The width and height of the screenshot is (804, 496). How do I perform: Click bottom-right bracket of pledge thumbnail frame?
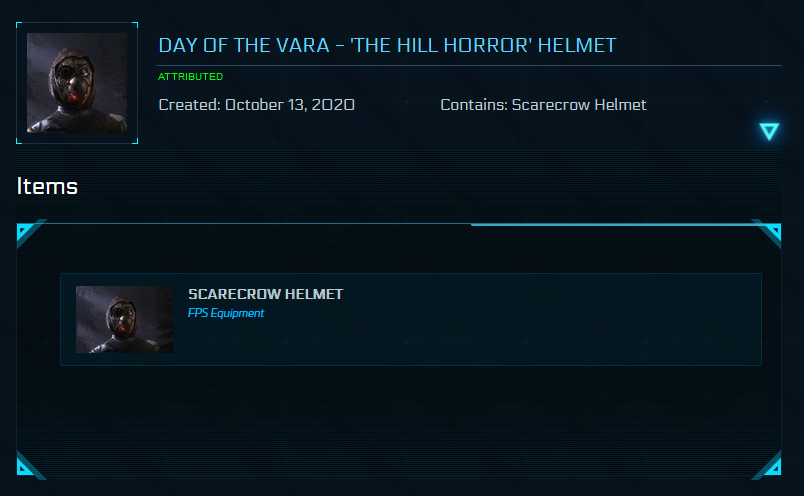click(x=134, y=140)
